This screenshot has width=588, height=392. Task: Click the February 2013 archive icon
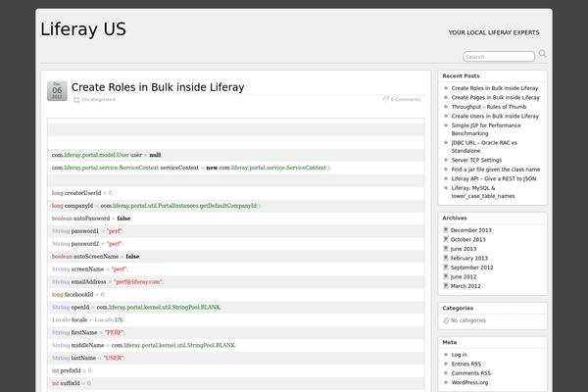point(446,258)
